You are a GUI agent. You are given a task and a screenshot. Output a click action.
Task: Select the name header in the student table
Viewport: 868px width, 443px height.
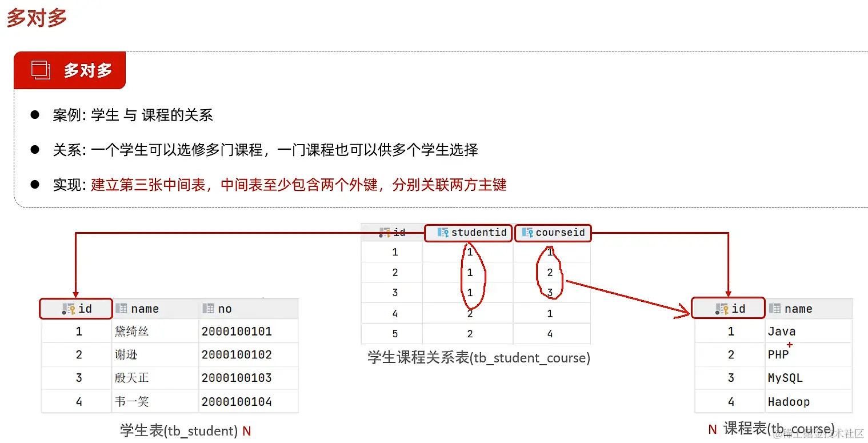[155, 309]
